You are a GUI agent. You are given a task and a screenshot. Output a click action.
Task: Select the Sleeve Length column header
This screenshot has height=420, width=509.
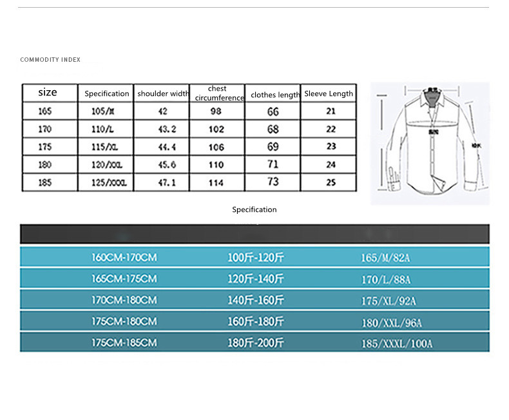click(329, 93)
